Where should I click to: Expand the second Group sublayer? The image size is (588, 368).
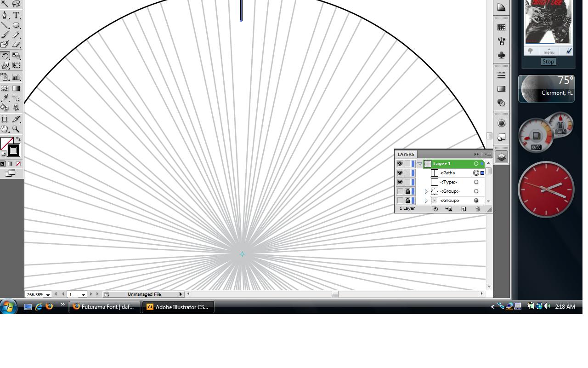(426, 201)
